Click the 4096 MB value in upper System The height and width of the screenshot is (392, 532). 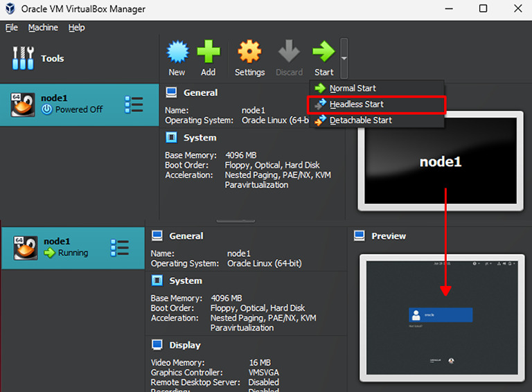(x=241, y=155)
